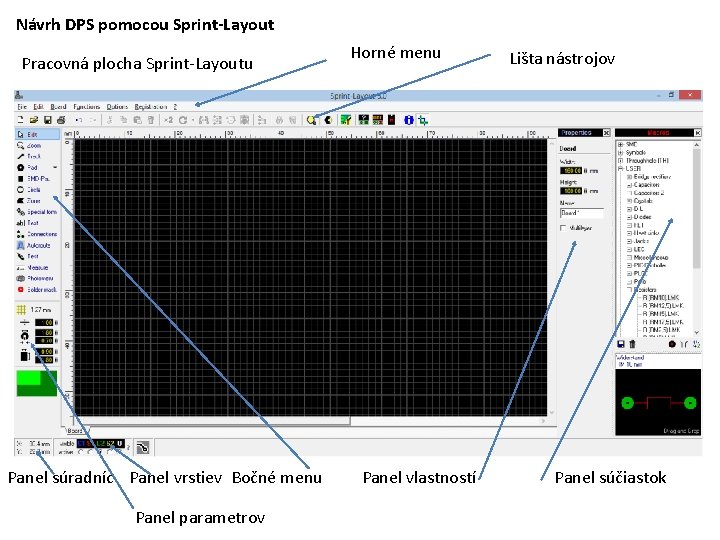The image size is (720, 540).
Task: Open the Registration menu
Action: (x=151, y=107)
